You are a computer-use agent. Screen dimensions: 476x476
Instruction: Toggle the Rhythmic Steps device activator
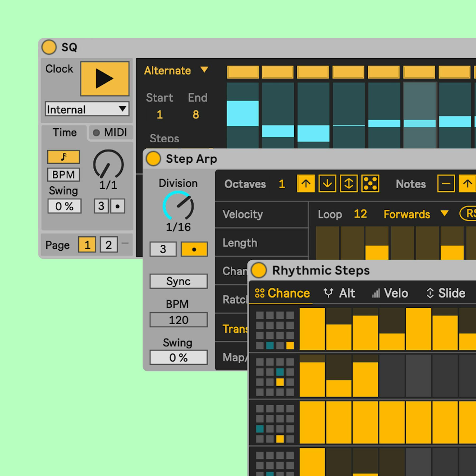coord(259,270)
